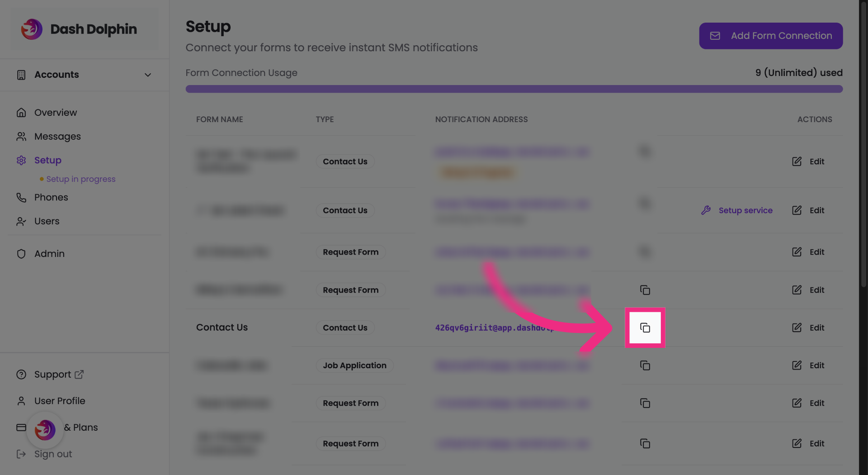Click the pencil icon in Contact Us row
This screenshot has width=868, height=475.
pyautogui.click(x=797, y=328)
